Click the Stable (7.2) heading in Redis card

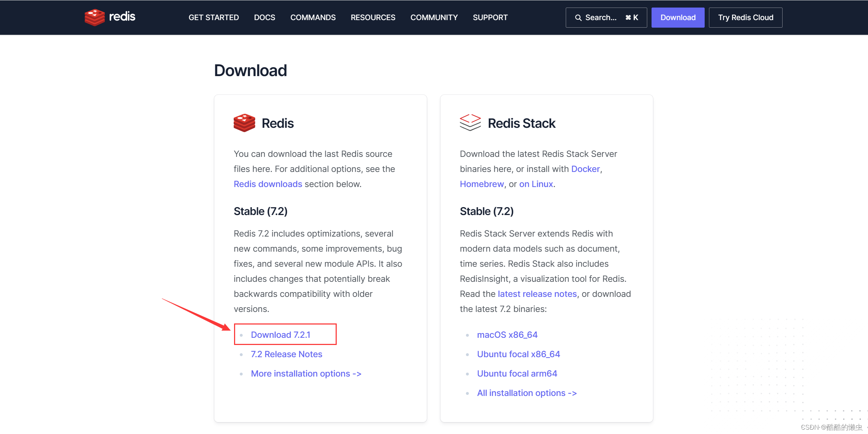pos(260,211)
